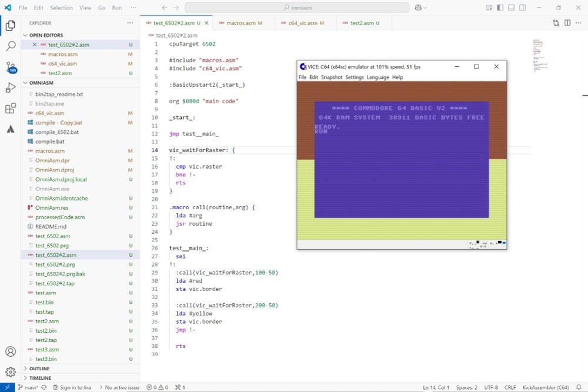Open the Explorer view in the activity bar
The image size is (588, 392).
11,25
